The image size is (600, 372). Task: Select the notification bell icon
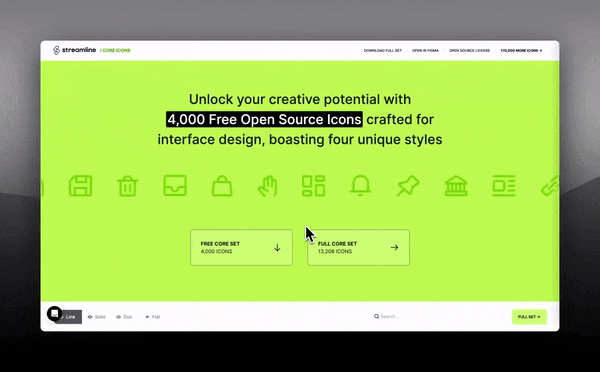360,186
